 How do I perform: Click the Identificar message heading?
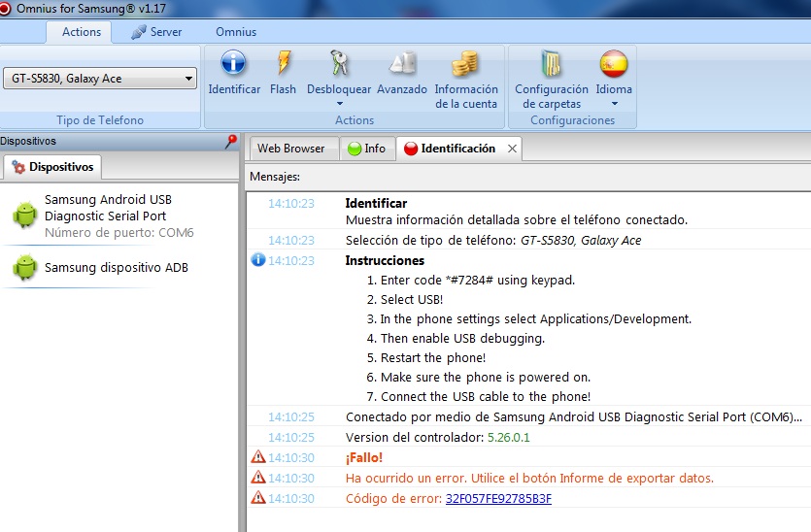[x=376, y=203]
